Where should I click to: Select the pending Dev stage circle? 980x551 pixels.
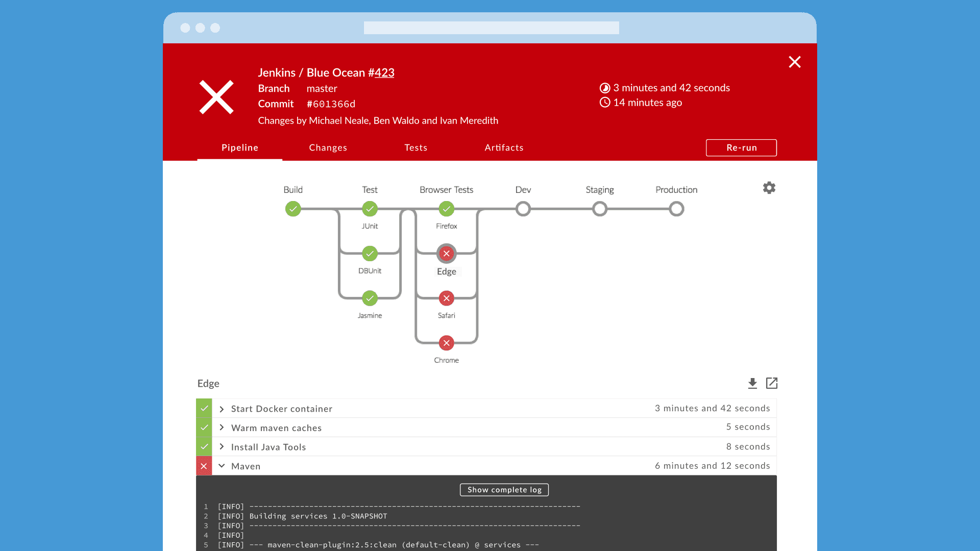click(523, 209)
